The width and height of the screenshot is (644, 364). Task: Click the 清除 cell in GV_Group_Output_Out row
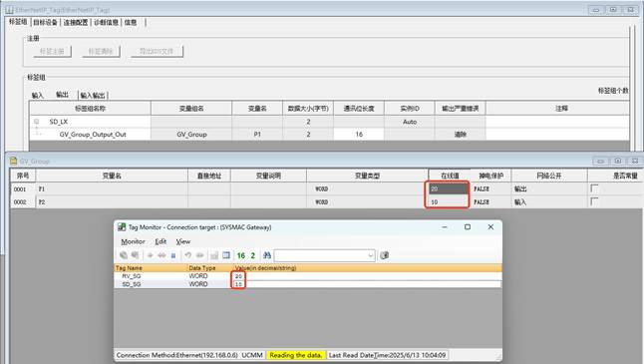point(460,135)
